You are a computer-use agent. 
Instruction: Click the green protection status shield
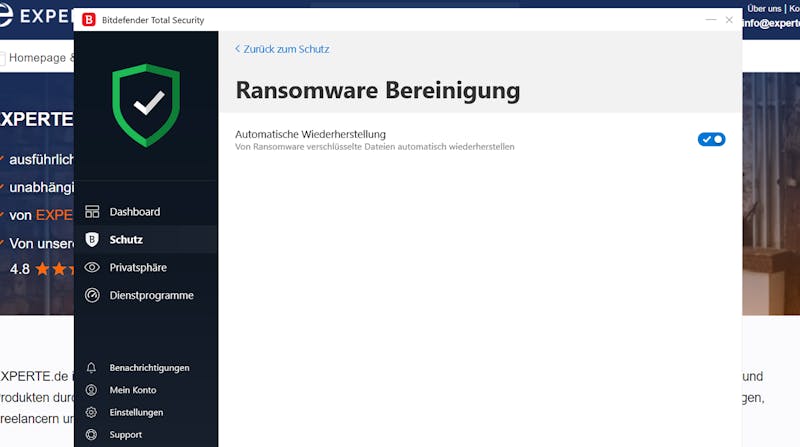click(146, 106)
